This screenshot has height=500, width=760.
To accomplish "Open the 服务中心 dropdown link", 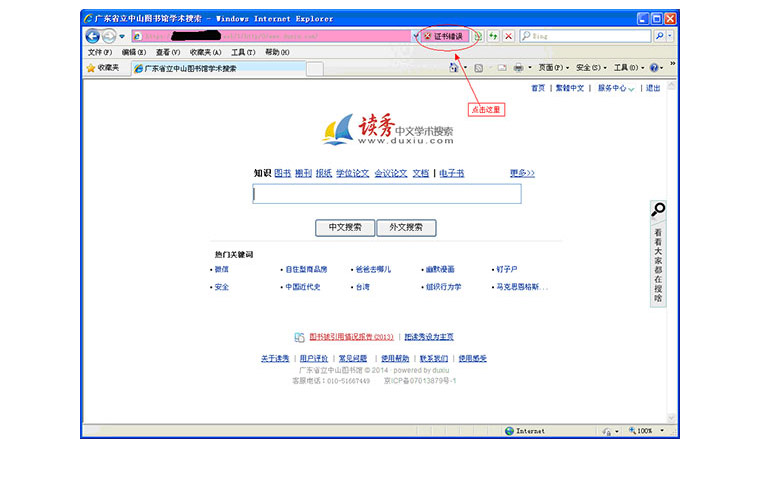I will tap(616, 88).
